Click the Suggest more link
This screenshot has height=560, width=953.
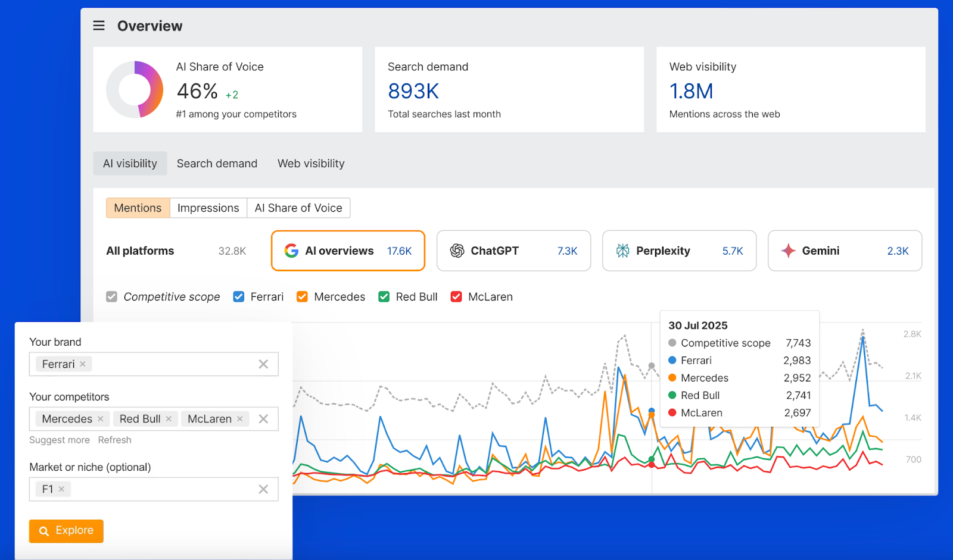click(x=60, y=440)
